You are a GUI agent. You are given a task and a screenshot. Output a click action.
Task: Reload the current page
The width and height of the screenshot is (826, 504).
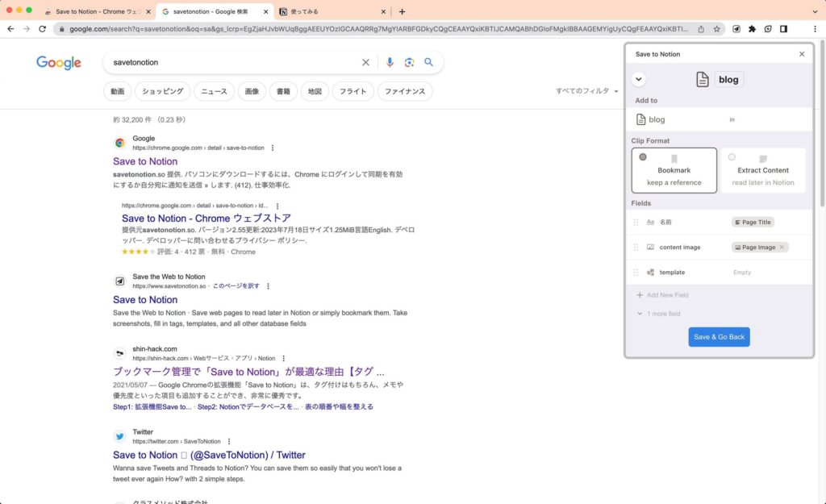click(x=42, y=29)
